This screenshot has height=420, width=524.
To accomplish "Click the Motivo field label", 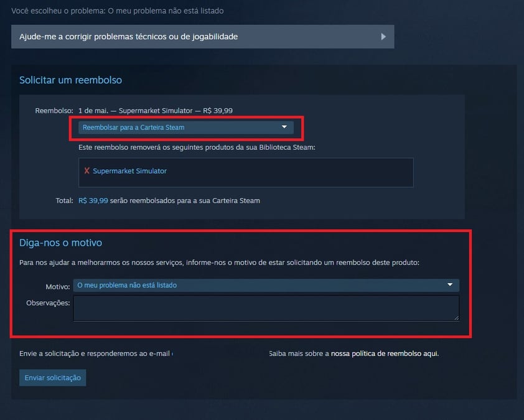I will tap(58, 287).
